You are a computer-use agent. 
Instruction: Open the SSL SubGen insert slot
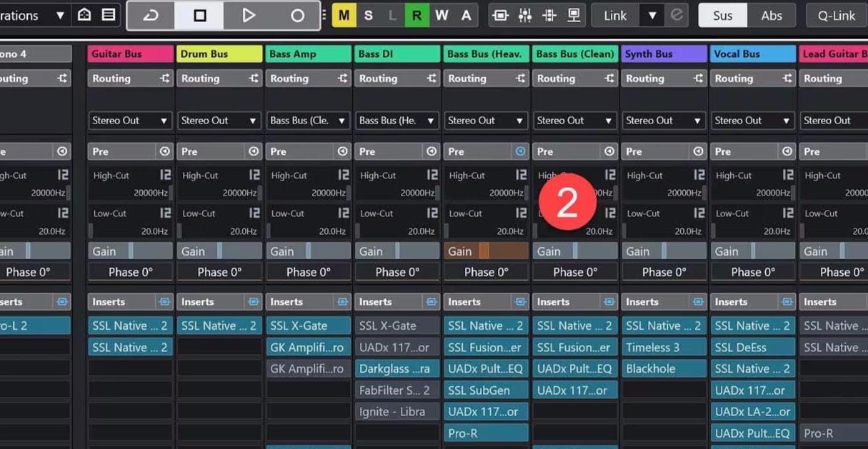(486, 390)
